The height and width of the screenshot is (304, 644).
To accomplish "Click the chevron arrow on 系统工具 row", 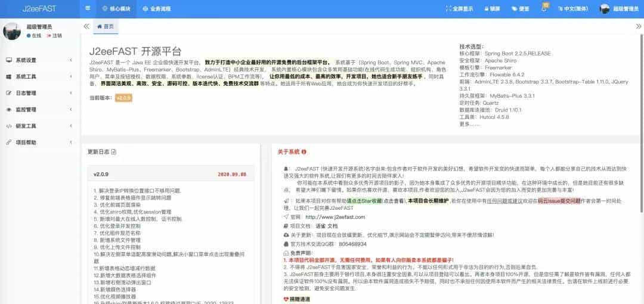I will 70,77.
